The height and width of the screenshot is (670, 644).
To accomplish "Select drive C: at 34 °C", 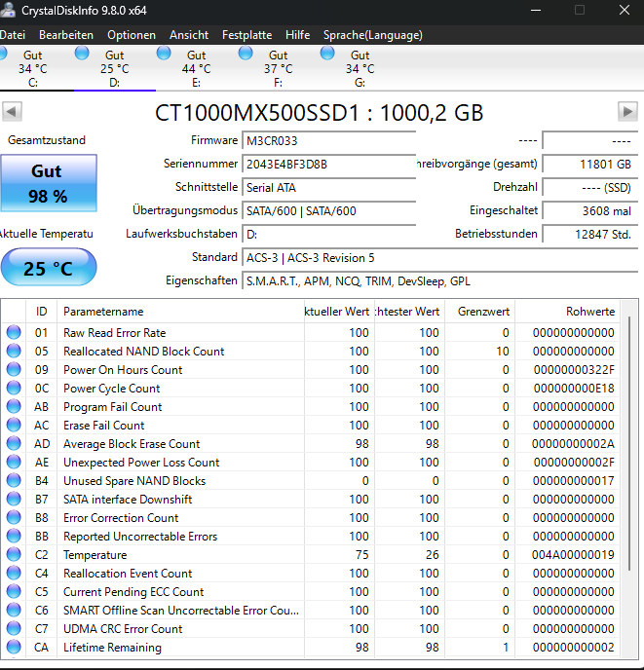I will pyautogui.click(x=33, y=68).
